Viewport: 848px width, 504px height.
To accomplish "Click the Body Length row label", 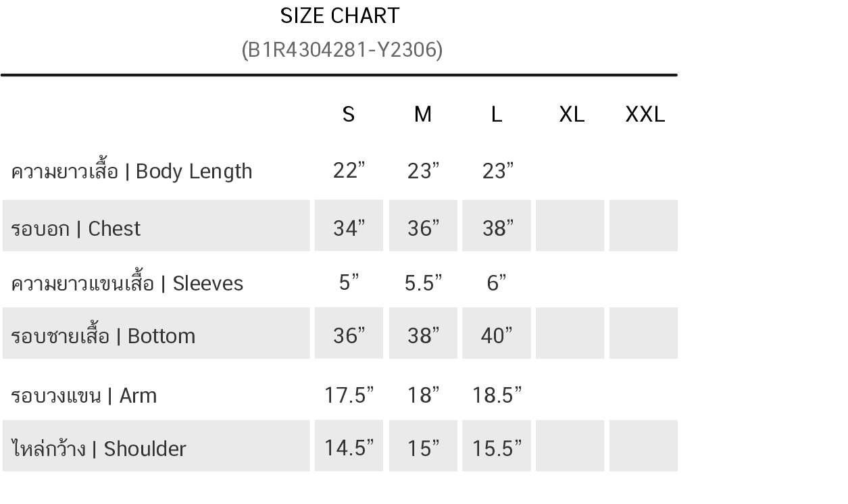I will (x=132, y=171).
